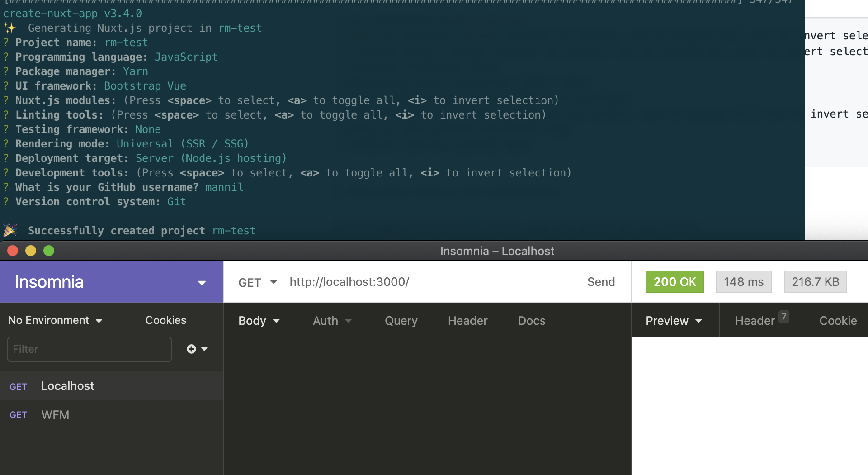The height and width of the screenshot is (475, 868).
Task: Click 'JavaScript' programming language in terminal
Action: click(x=186, y=57)
